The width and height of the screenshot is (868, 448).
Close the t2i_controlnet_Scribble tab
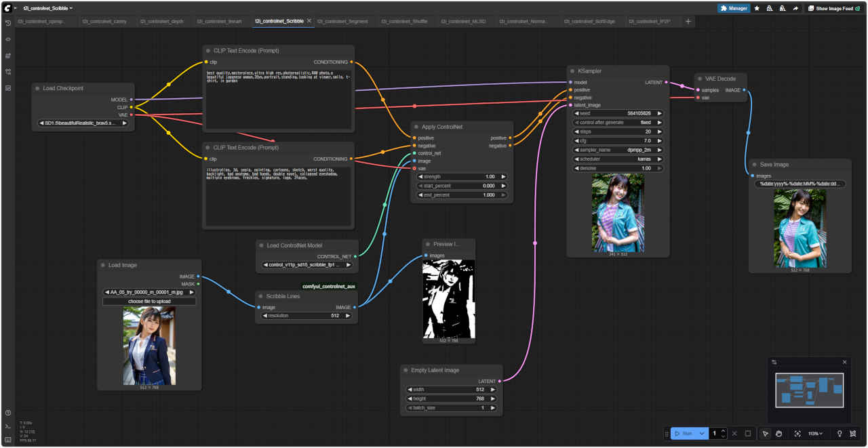click(309, 21)
